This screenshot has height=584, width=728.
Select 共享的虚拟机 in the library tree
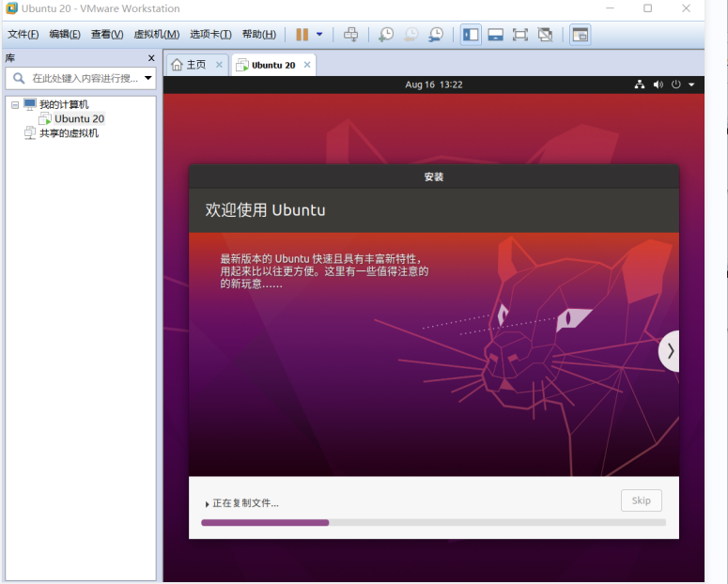[69, 133]
